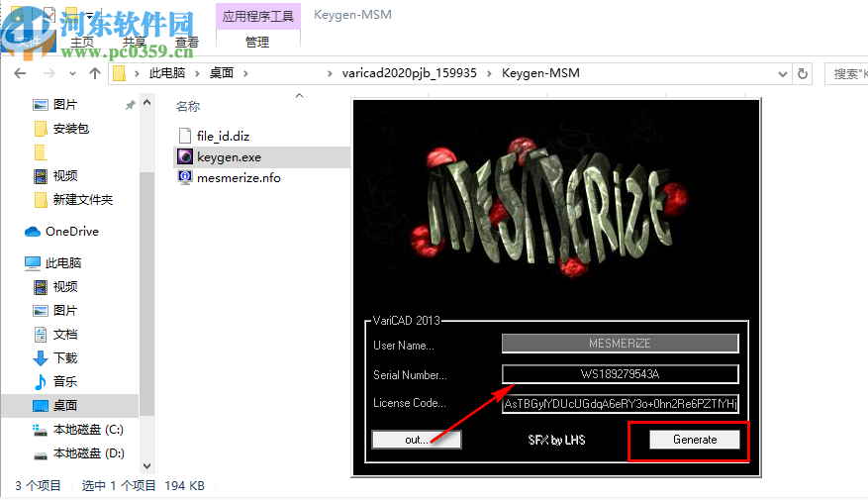Refresh the current folder view
This screenshot has height=500, width=868.
802,73
